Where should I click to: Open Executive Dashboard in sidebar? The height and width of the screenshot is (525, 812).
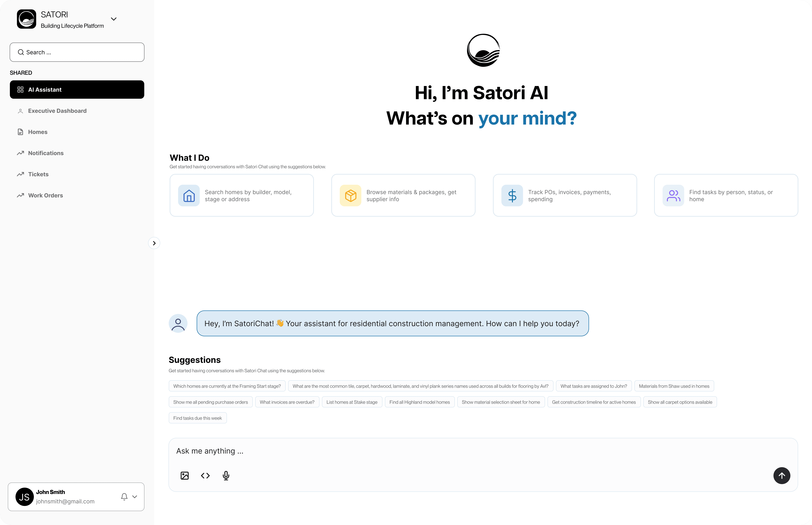(x=57, y=111)
